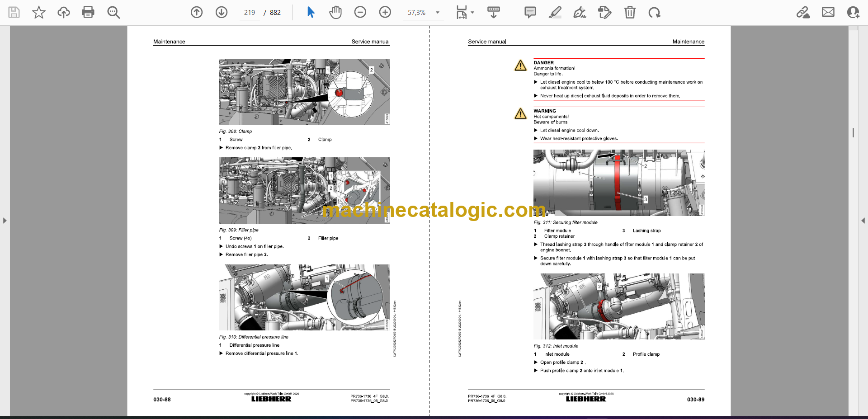Go to the previous page arrow
Screen dimensions: 868x419
click(x=197, y=12)
